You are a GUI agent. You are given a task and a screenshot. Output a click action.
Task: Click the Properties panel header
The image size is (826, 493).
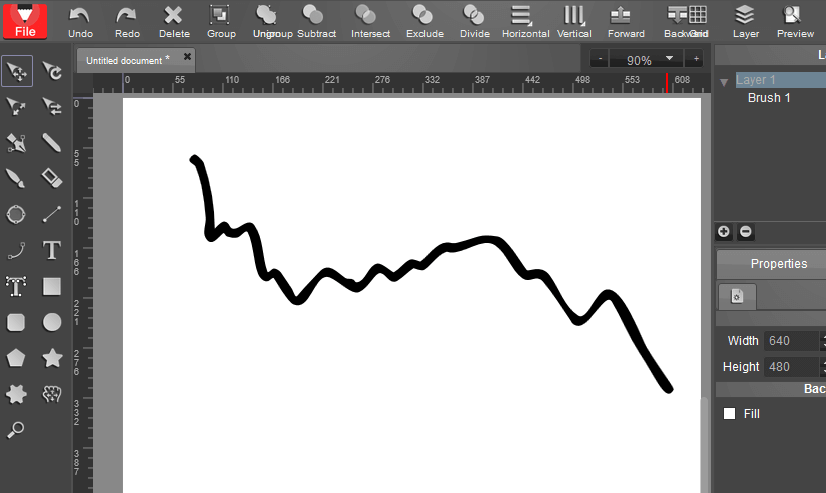(772, 264)
